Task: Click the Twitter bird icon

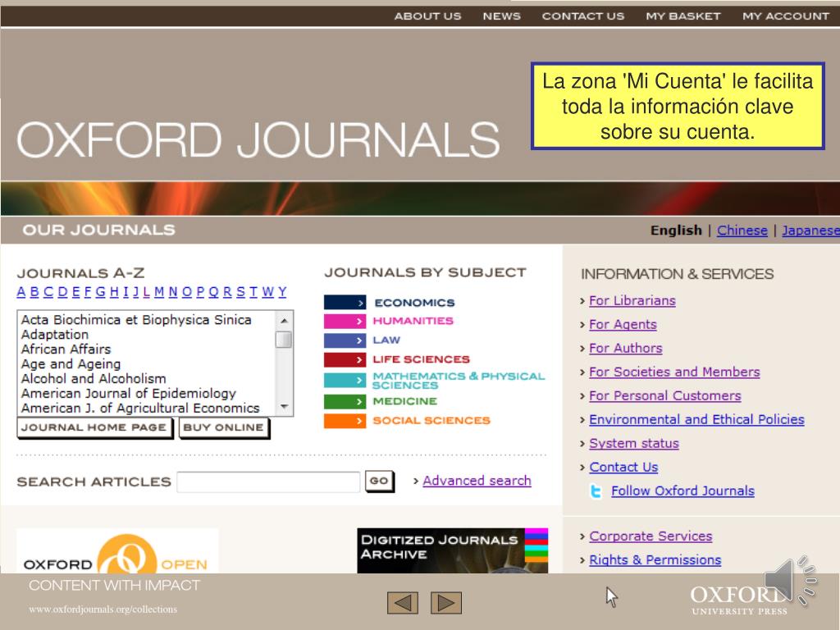Action: (x=596, y=491)
